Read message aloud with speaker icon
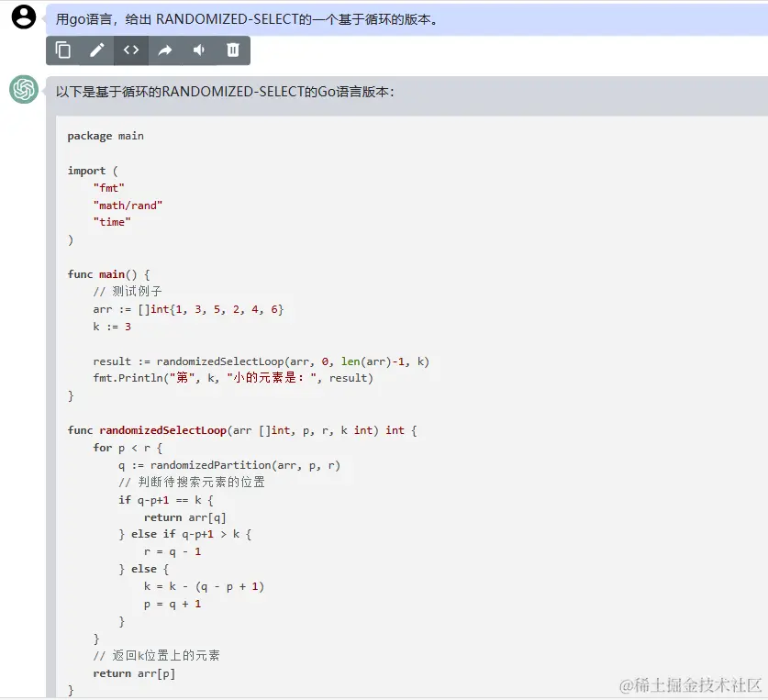The image size is (768, 700). pyautogui.click(x=199, y=50)
